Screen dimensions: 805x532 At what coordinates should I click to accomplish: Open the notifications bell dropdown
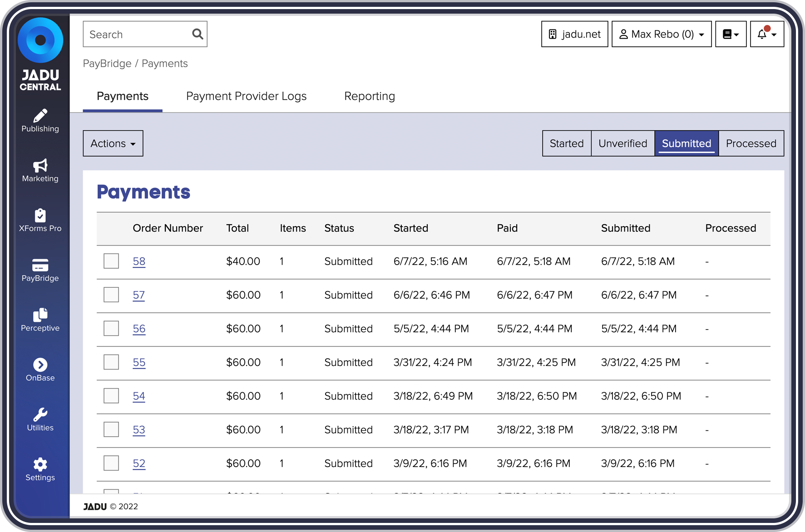pos(767,34)
